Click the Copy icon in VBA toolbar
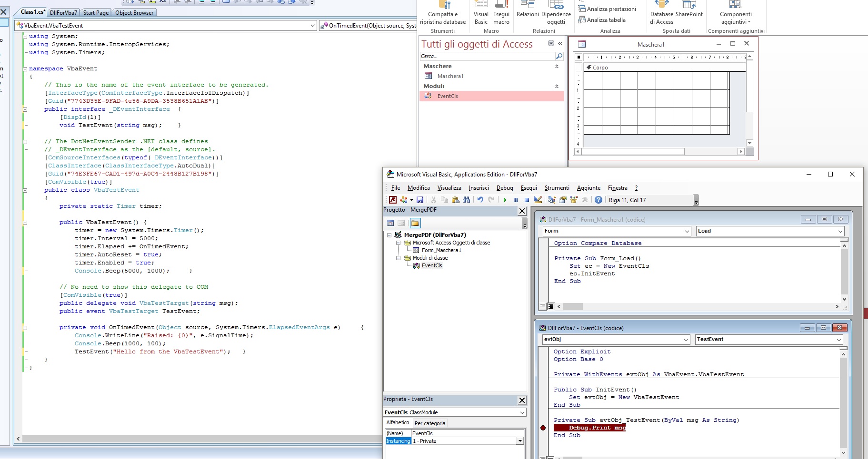This screenshot has height=459, width=868. tap(445, 200)
